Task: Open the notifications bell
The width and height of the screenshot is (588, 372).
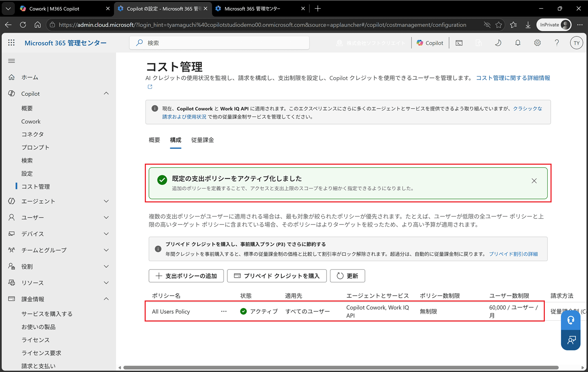Action: click(518, 43)
